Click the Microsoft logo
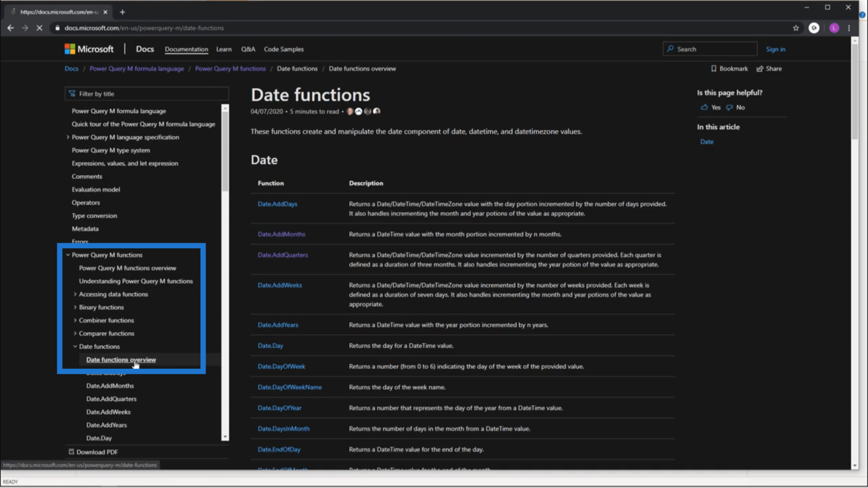This screenshot has width=868, height=488. 89,49
